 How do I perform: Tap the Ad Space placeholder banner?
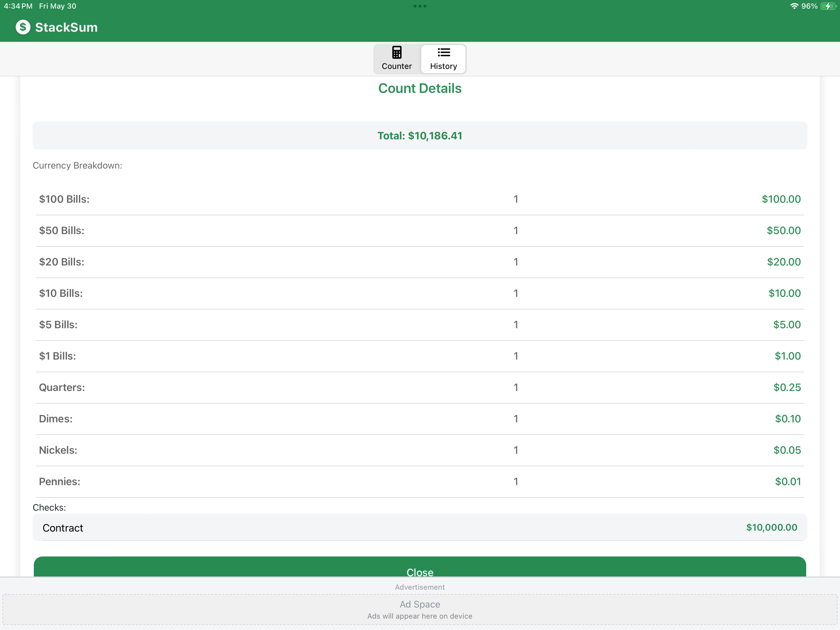420,609
